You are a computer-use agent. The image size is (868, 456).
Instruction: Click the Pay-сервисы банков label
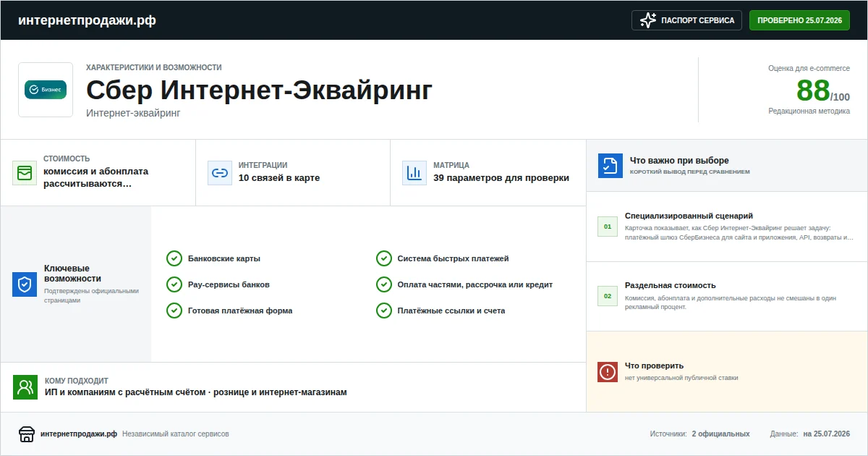(x=229, y=284)
